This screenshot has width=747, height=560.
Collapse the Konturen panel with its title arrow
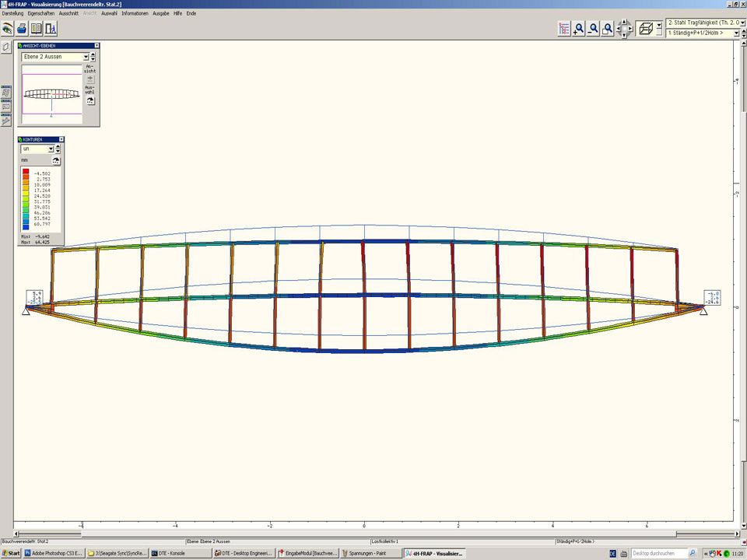[61, 139]
